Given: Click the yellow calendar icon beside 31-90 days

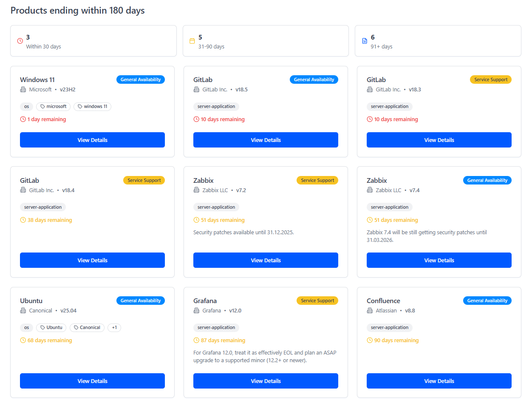Looking at the screenshot, I should coord(193,40).
